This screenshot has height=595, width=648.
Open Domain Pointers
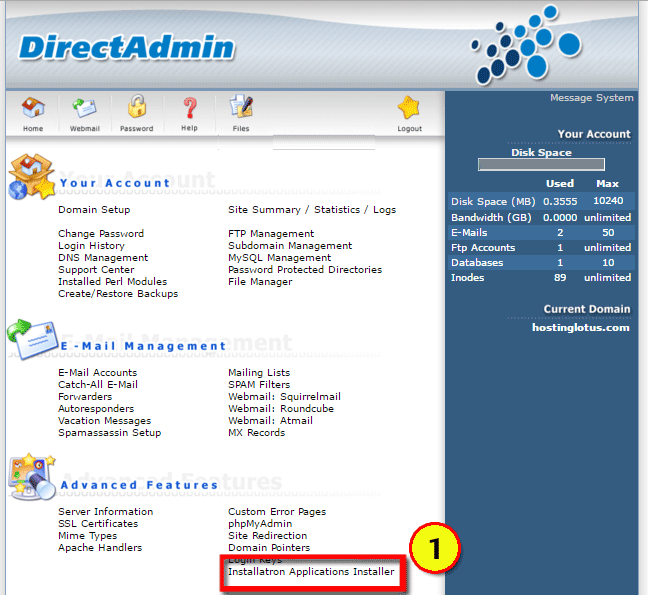pos(269,547)
